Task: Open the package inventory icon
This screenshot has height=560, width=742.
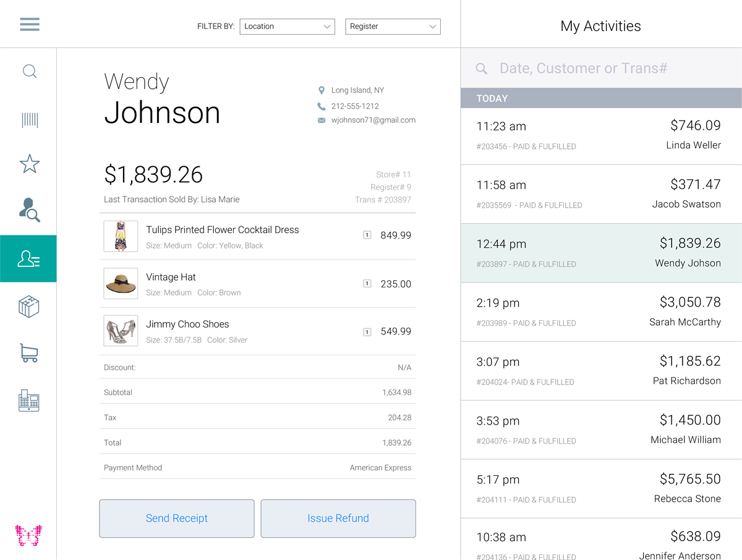Action: click(29, 307)
